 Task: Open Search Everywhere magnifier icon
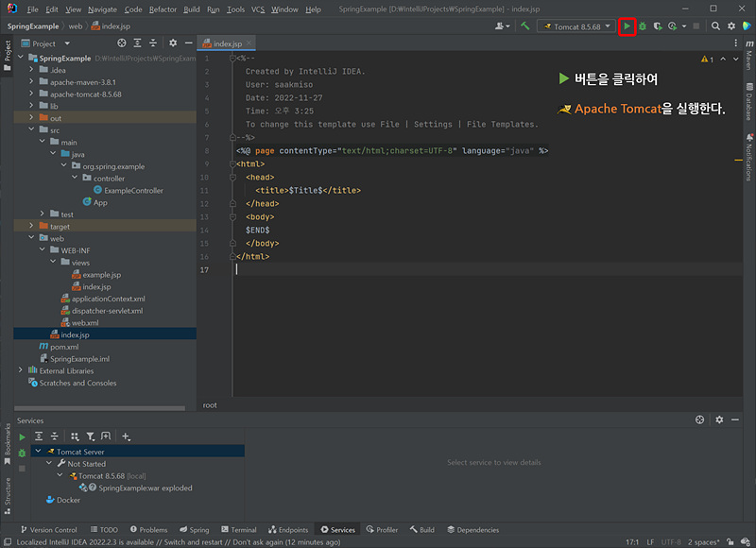coord(715,26)
